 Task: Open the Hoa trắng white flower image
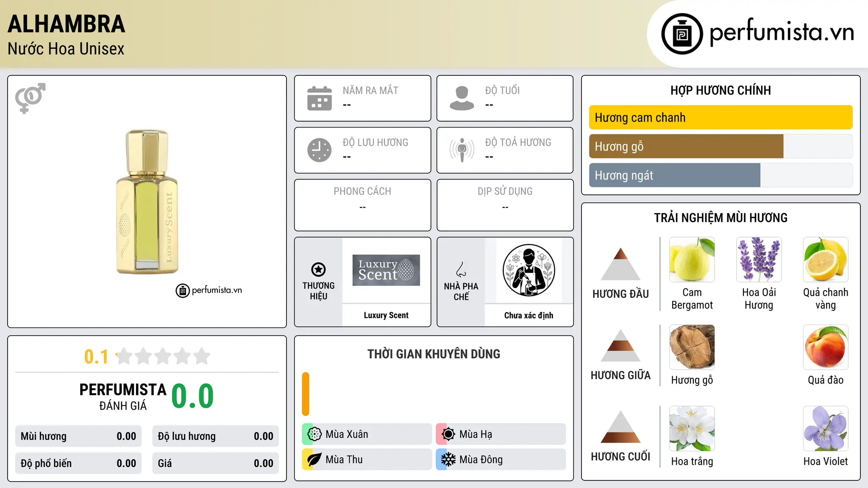[x=692, y=429]
